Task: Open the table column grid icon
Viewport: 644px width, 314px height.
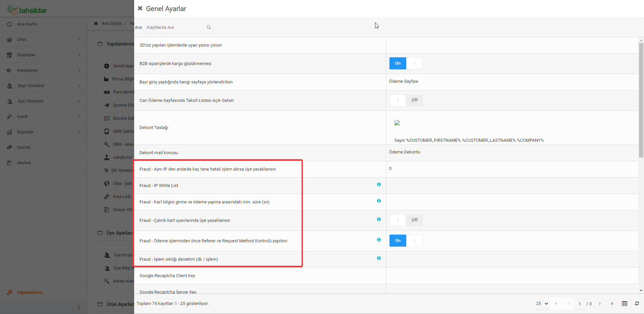Action: pos(625,304)
